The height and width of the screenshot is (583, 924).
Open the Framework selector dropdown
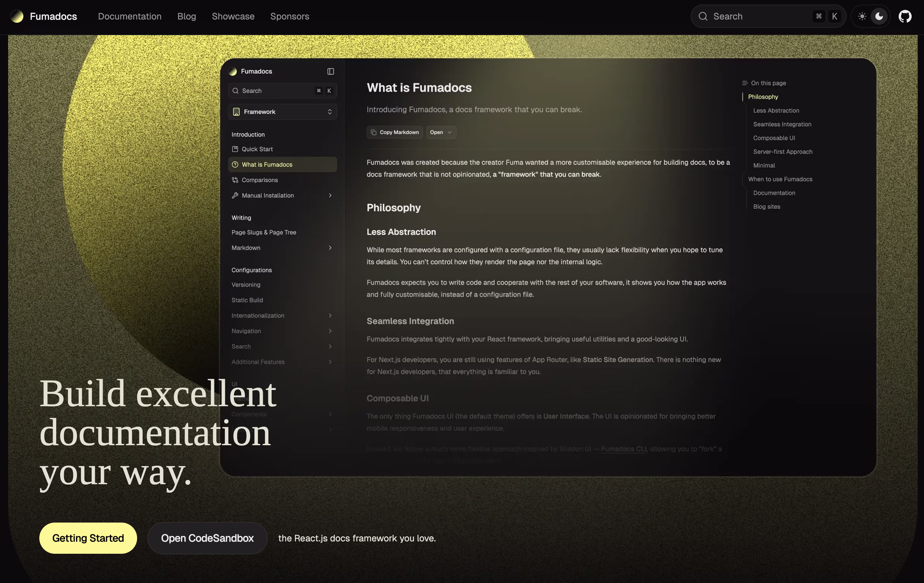point(282,112)
